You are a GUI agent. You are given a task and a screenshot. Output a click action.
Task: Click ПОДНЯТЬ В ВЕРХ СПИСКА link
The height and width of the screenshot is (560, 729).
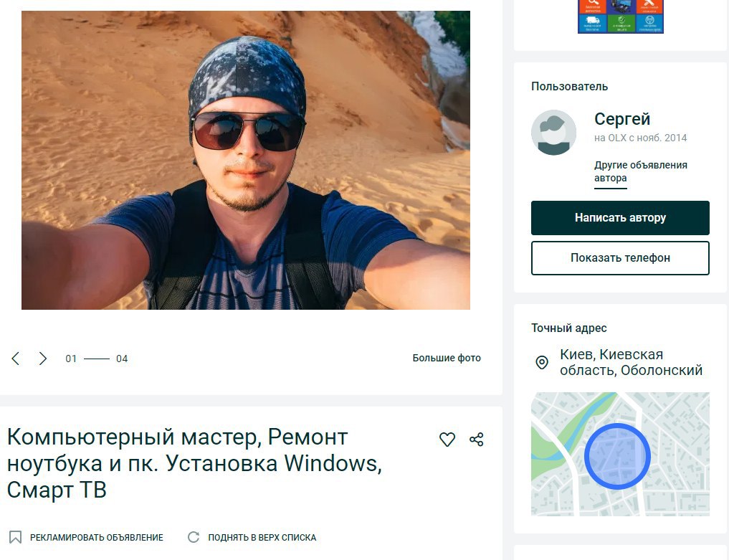tap(262, 537)
